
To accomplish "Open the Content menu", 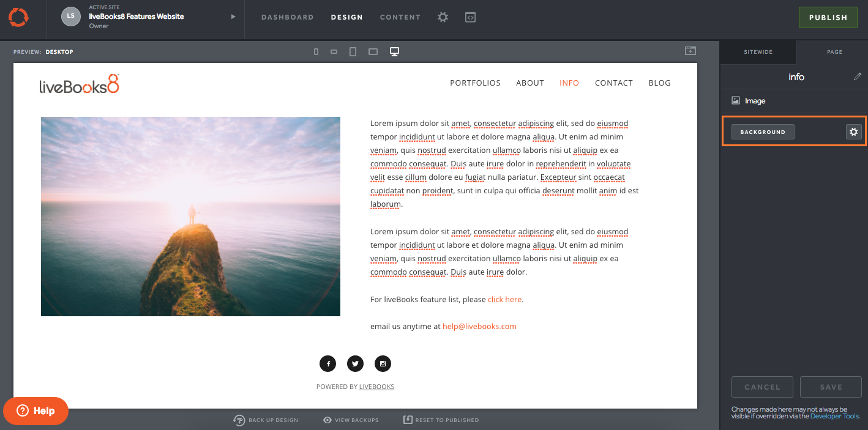I will point(400,17).
